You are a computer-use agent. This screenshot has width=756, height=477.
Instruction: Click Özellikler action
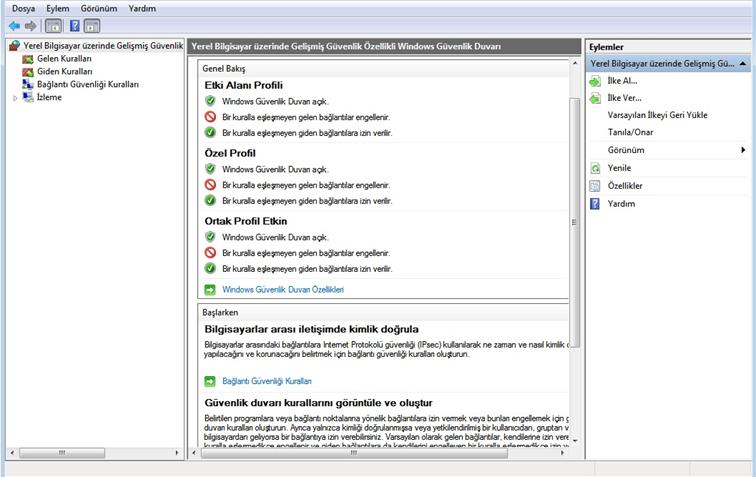625,186
